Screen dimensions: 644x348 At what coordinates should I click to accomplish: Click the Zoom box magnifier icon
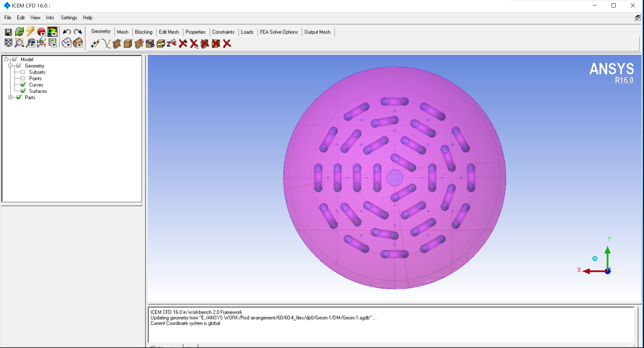coord(19,43)
